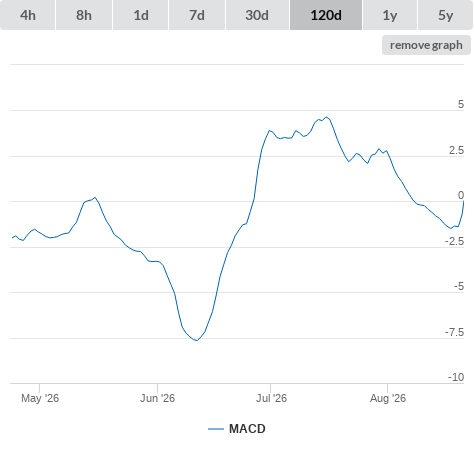Click the Aug '26 axis label
Screen dimensions: 474x455
pos(388,398)
